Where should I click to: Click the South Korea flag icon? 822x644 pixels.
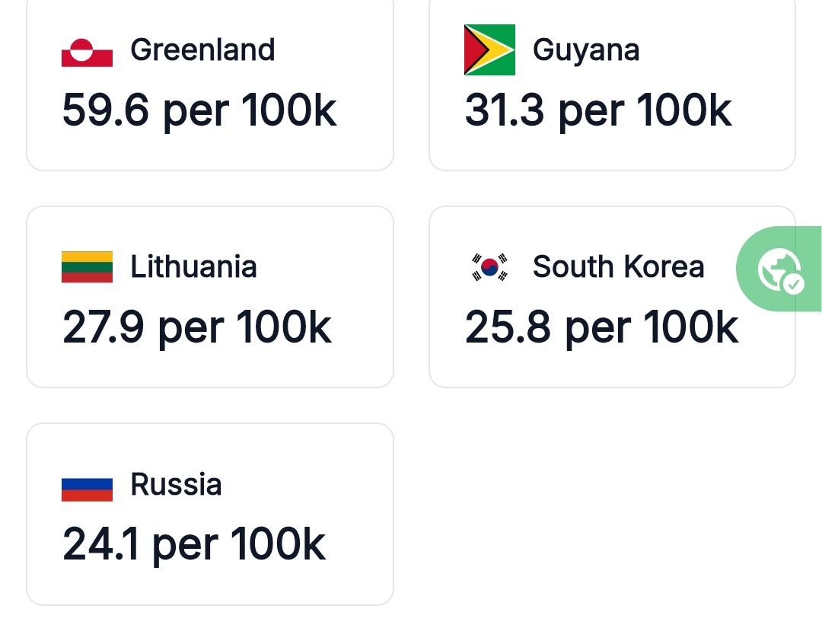pyautogui.click(x=489, y=267)
